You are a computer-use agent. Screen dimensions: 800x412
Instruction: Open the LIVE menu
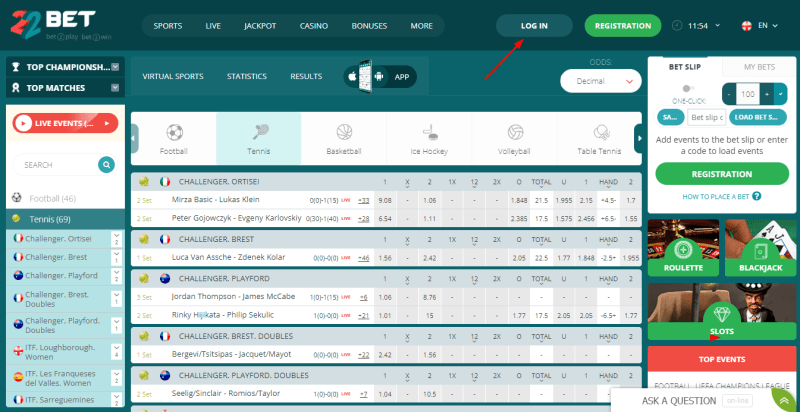[213, 25]
